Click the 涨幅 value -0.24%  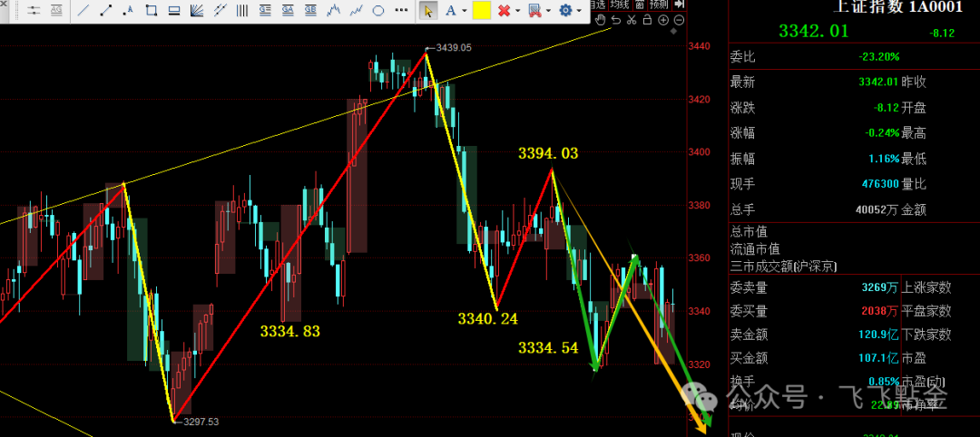pyautogui.click(x=882, y=133)
